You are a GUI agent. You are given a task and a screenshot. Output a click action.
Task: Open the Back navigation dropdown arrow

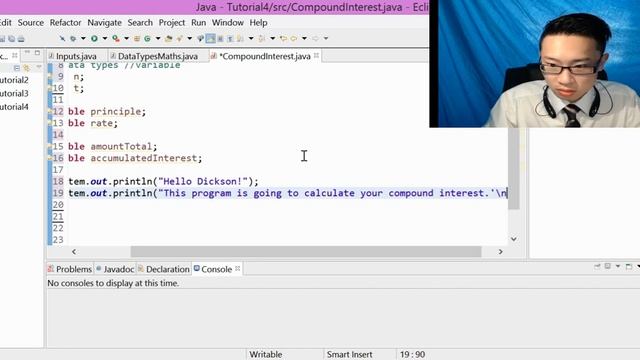click(x=304, y=38)
